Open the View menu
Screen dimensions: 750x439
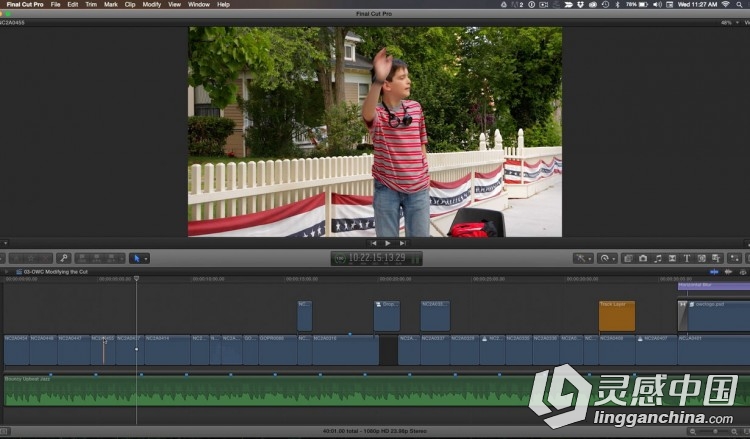click(174, 4)
